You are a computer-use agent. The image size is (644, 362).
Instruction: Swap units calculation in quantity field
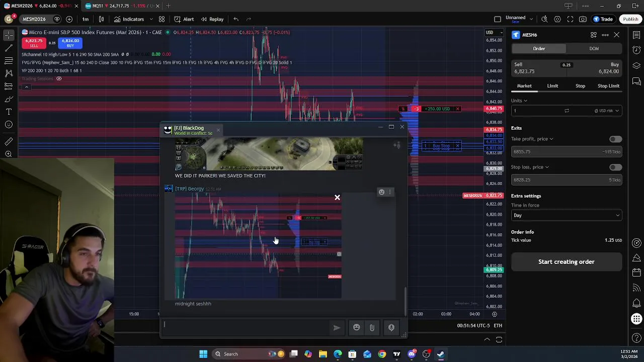[x=567, y=111]
